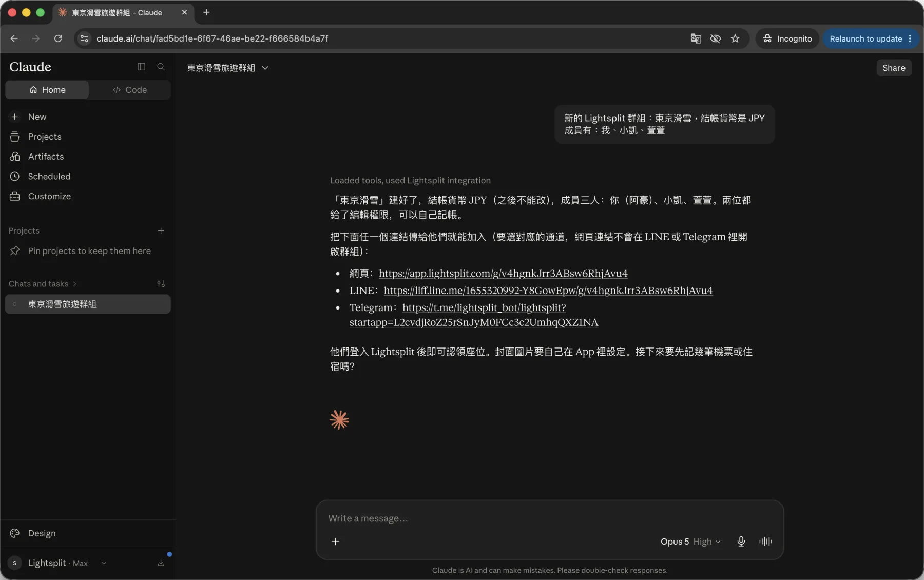Click the browser forward arrow
Viewport: 924px width, 580px height.
35,38
